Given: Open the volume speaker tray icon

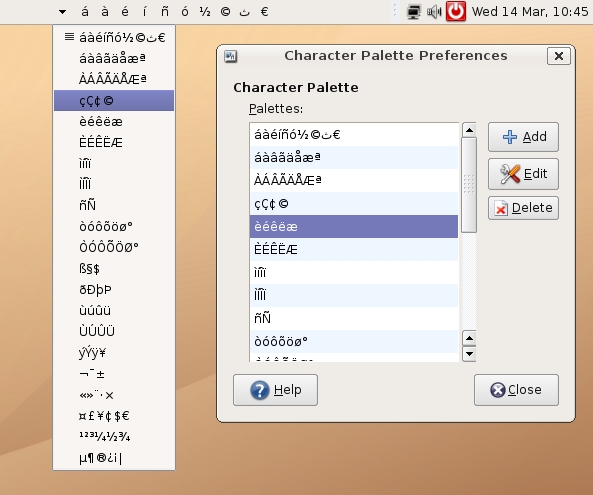Looking at the screenshot, I should (434, 12).
